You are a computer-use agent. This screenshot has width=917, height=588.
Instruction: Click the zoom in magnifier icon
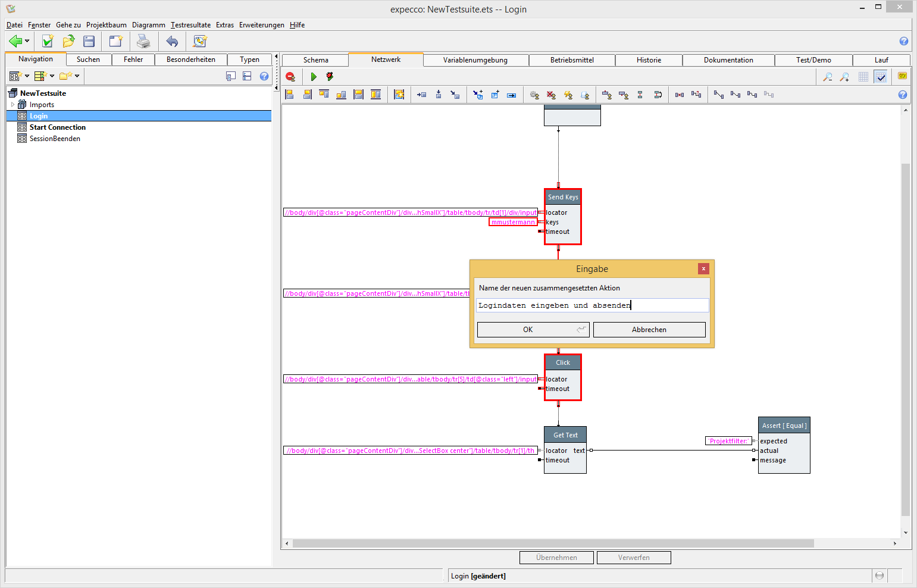pos(844,77)
